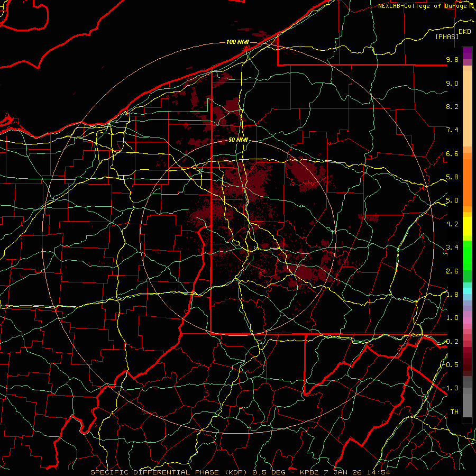Viewport: 476px width, 476px height.
Task: Click the orange band of the color scale
Action: click(467, 182)
